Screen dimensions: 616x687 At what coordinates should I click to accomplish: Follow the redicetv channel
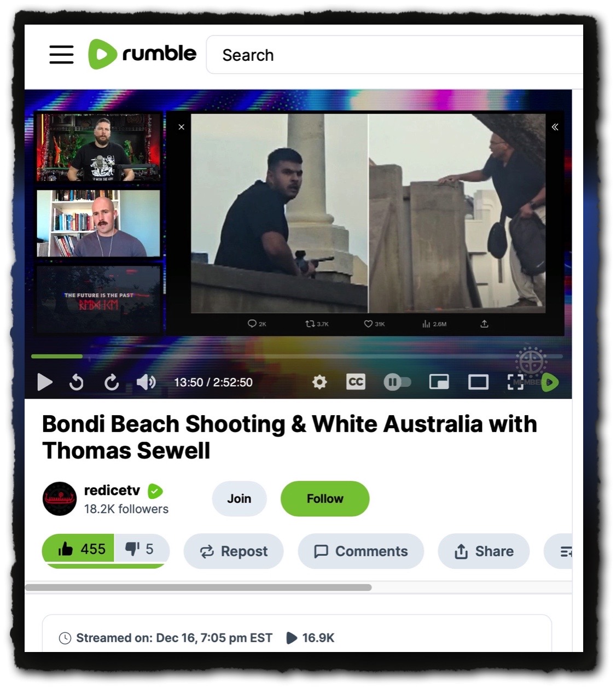pos(325,499)
